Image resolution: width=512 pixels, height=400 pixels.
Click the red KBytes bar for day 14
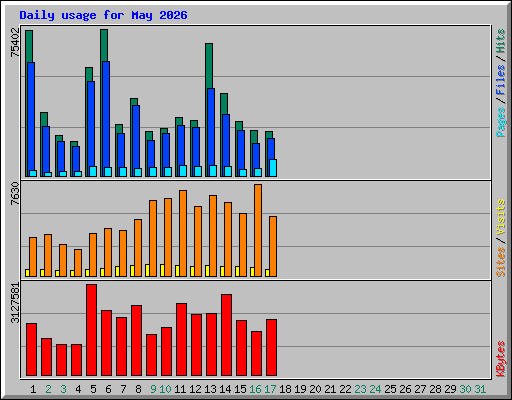(x=227, y=335)
